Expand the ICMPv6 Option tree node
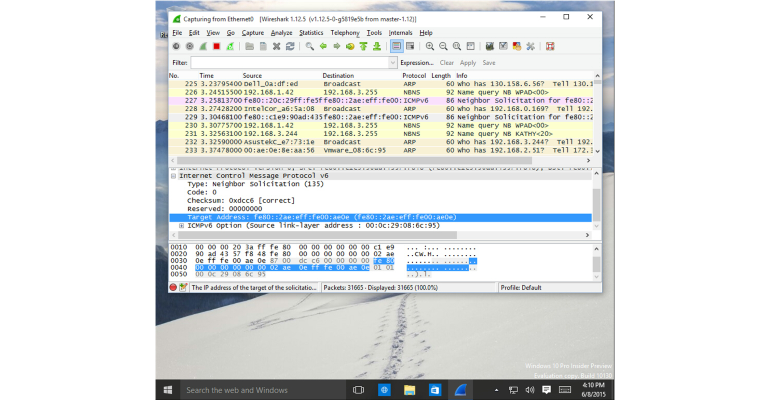Viewport: 770px width, 400px height. [x=181, y=226]
